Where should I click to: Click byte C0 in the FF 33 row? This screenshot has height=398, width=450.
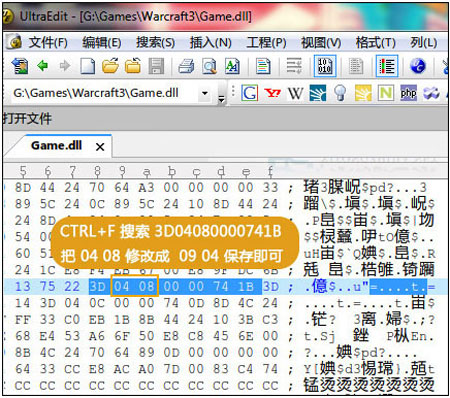(x=72, y=319)
